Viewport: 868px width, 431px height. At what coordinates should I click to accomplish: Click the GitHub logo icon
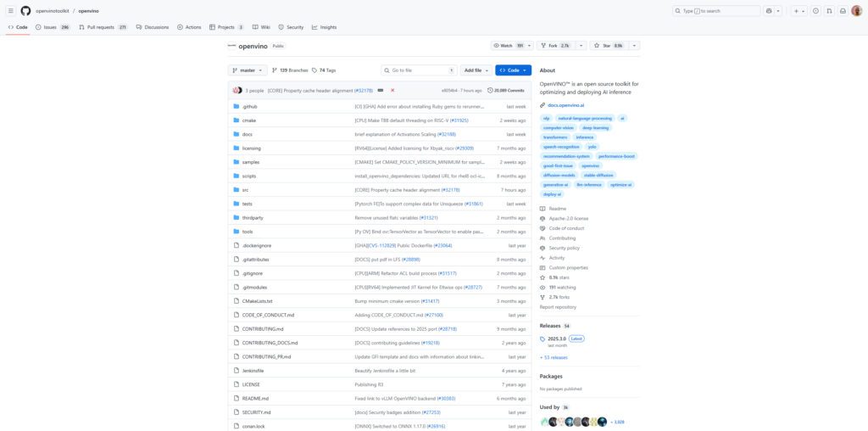tap(25, 11)
